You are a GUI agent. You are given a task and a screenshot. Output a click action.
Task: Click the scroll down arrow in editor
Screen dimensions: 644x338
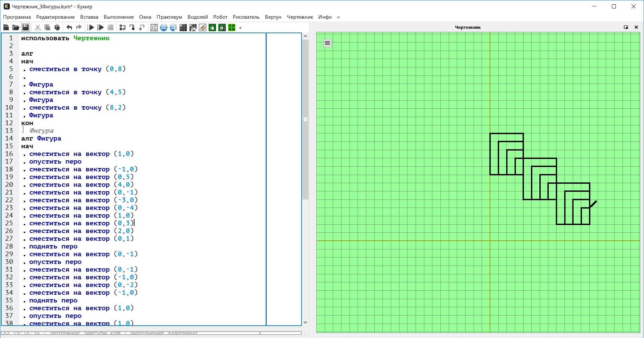[x=305, y=323]
